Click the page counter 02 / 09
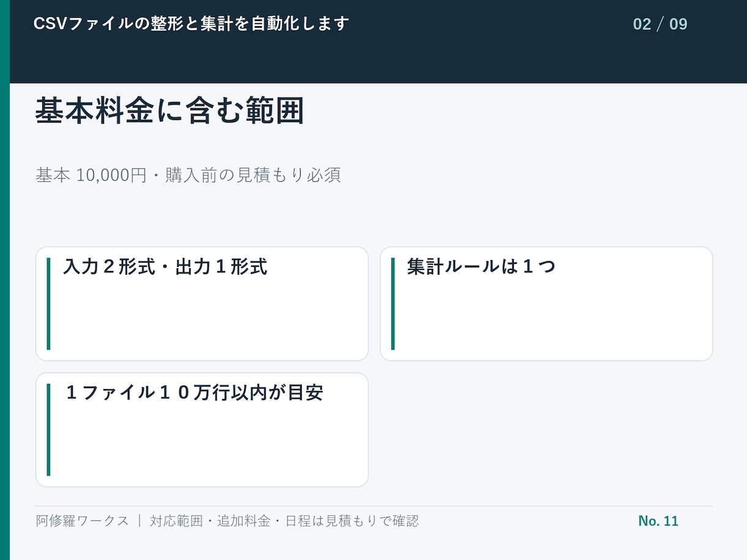The height and width of the screenshot is (560, 747). coord(660,24)
